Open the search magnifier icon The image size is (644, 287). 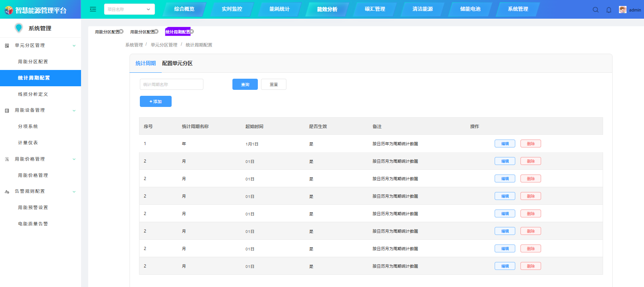[596, 10]
